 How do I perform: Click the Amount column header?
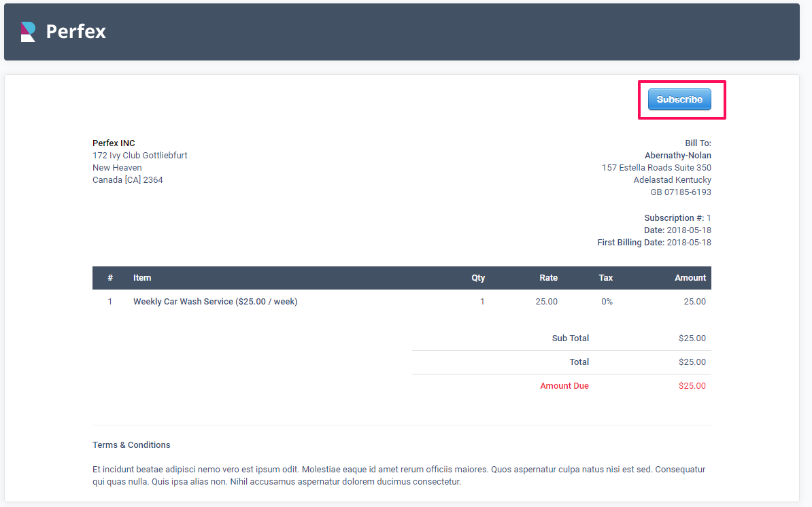click(690, 278)
